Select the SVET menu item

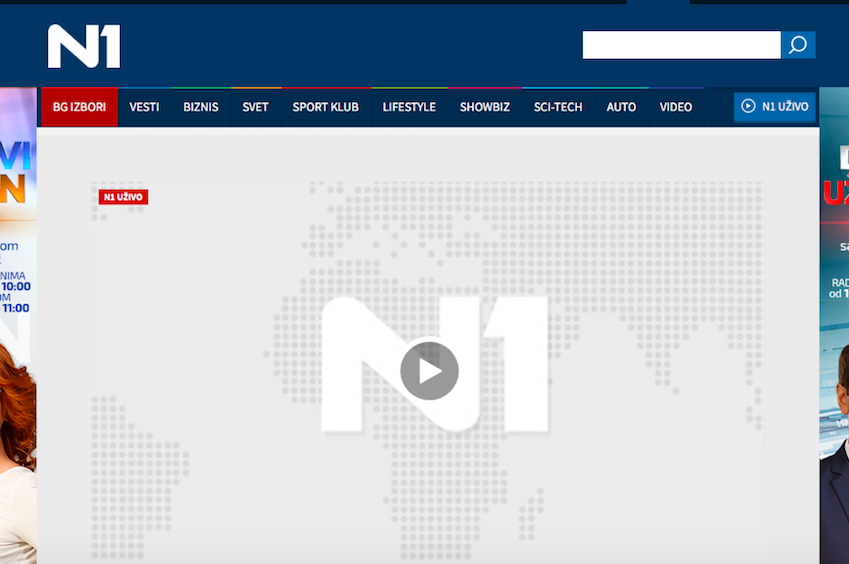256,107
